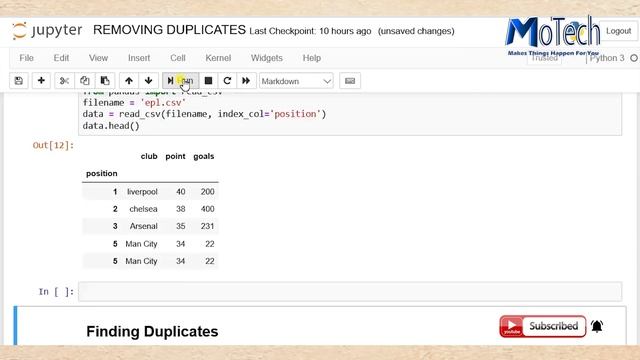Open the cell type Markdown dropdown

pyautogui.click(x=296, y=81)
